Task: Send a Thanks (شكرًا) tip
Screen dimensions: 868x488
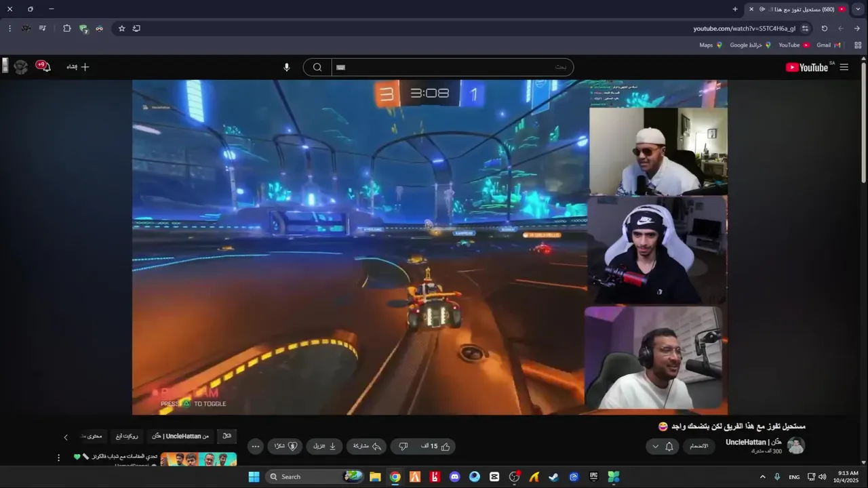Action: (285, 447)
